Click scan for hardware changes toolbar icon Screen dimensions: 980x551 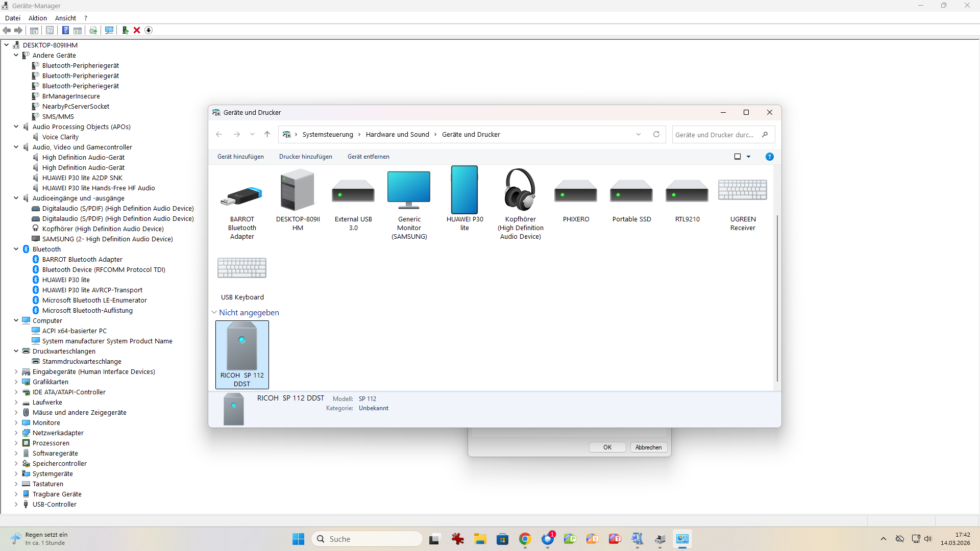pos(109,30)
